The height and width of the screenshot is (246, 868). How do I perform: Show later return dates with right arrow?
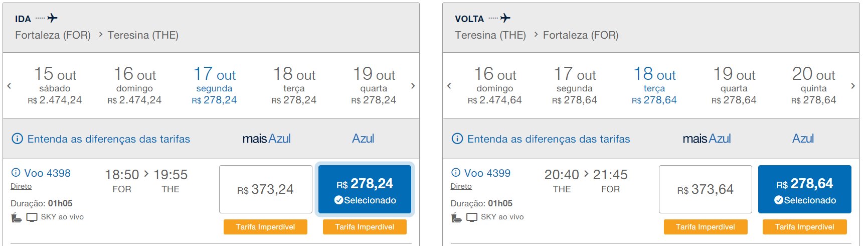pos(853,86)
